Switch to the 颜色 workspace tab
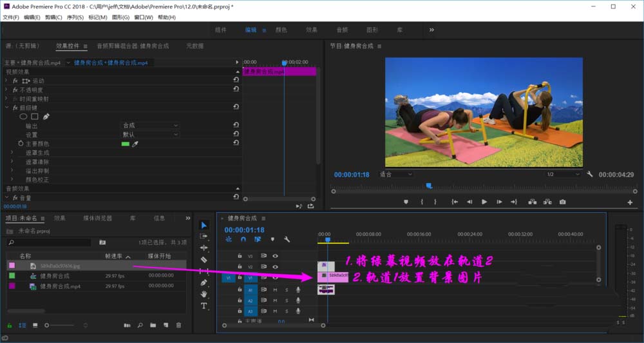 pos(281,30)
